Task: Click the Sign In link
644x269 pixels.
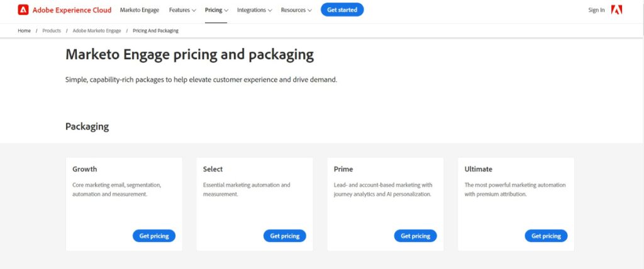Action: (596, 10)
